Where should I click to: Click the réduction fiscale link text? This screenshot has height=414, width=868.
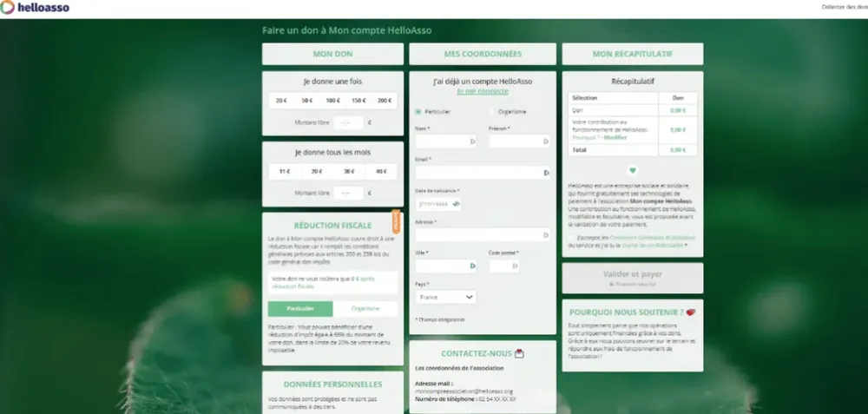pyautogui.click(x=293, y=286)
